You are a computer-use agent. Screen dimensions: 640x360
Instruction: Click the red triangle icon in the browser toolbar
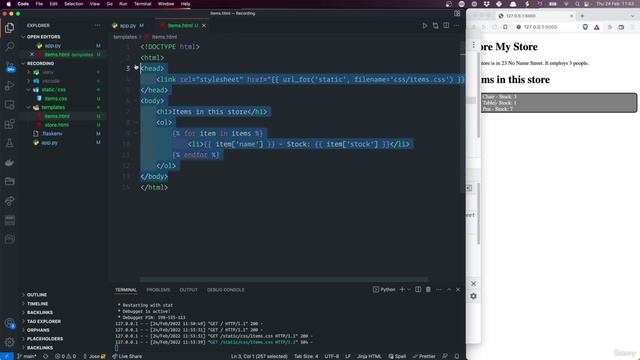pyautogui.click(x=597, y=27)
